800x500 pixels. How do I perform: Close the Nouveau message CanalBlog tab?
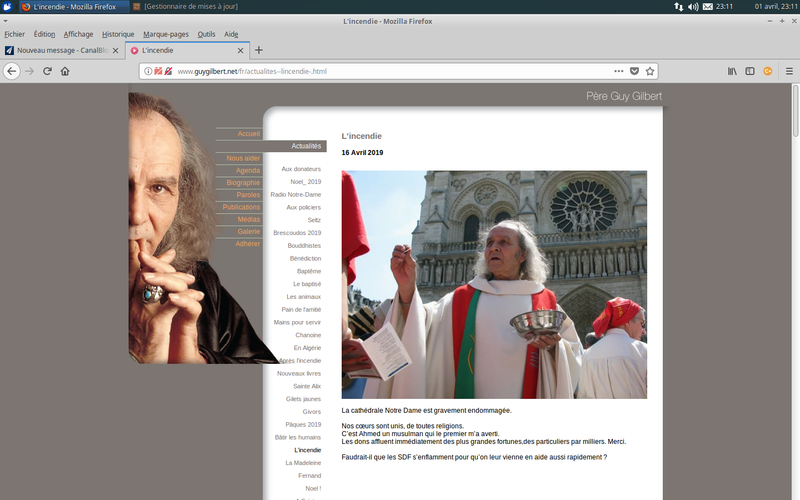point(115,50)
